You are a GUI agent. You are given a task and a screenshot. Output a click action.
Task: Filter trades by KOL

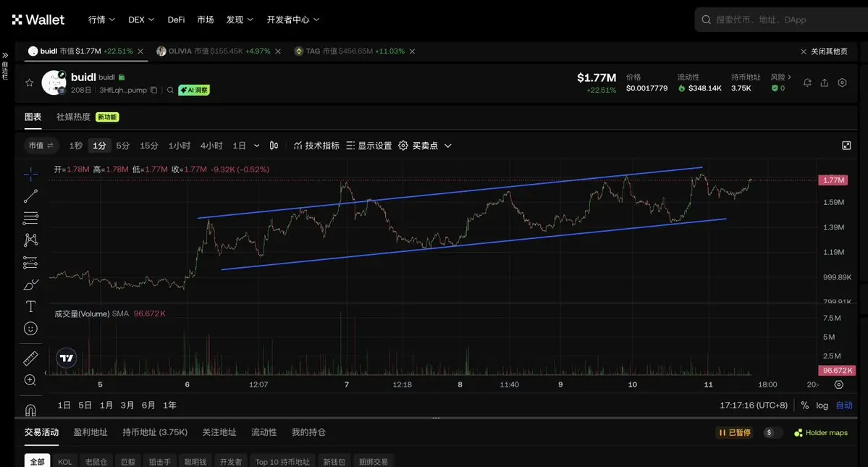[x=64, y=461]
